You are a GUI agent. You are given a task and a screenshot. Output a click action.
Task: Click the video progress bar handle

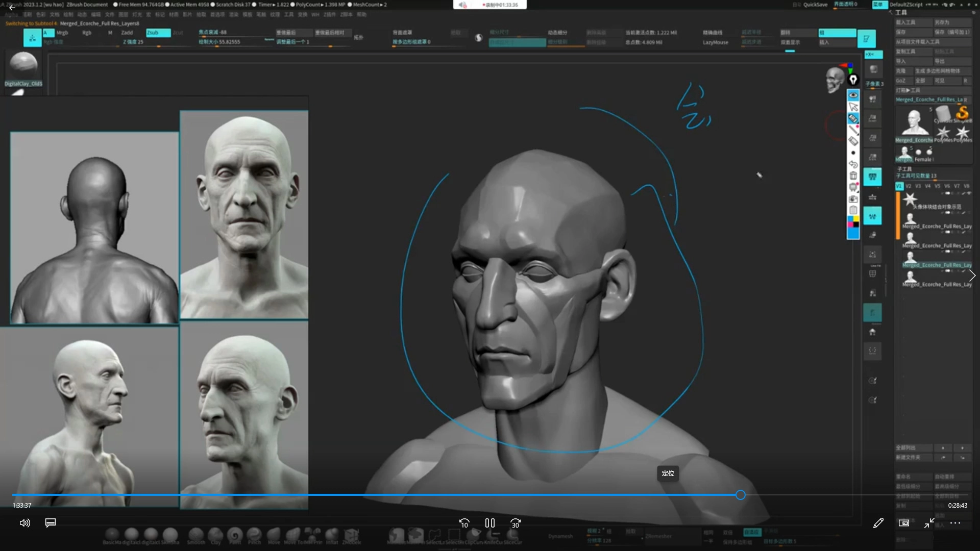click(x=741, y=495)
